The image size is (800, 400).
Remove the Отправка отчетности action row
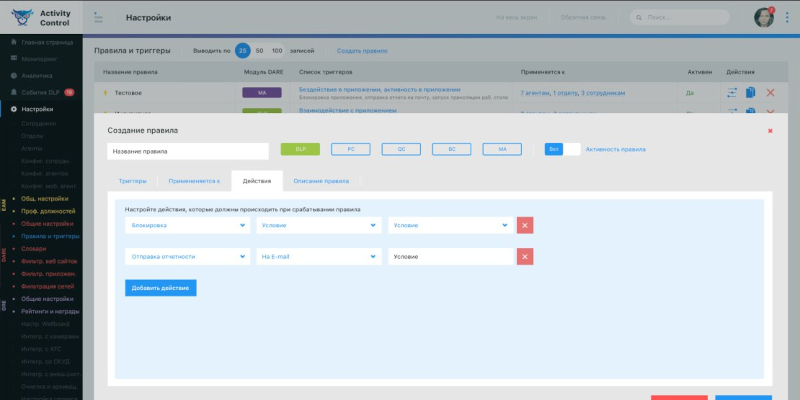tap(525, 257)
